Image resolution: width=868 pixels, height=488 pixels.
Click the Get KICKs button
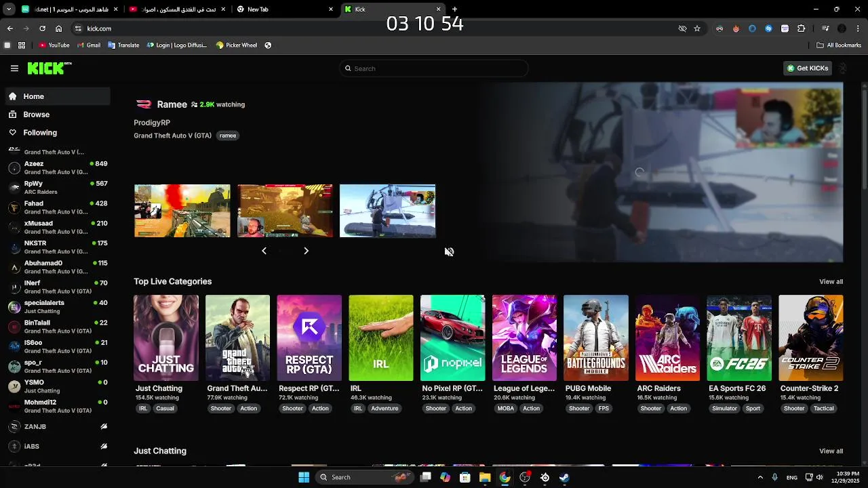(x=808, y=68)
